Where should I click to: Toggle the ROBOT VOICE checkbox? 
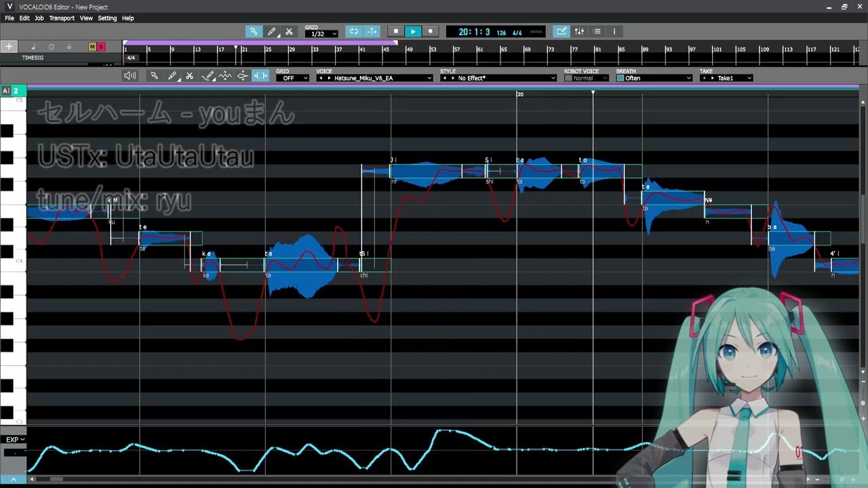point(568,78)
